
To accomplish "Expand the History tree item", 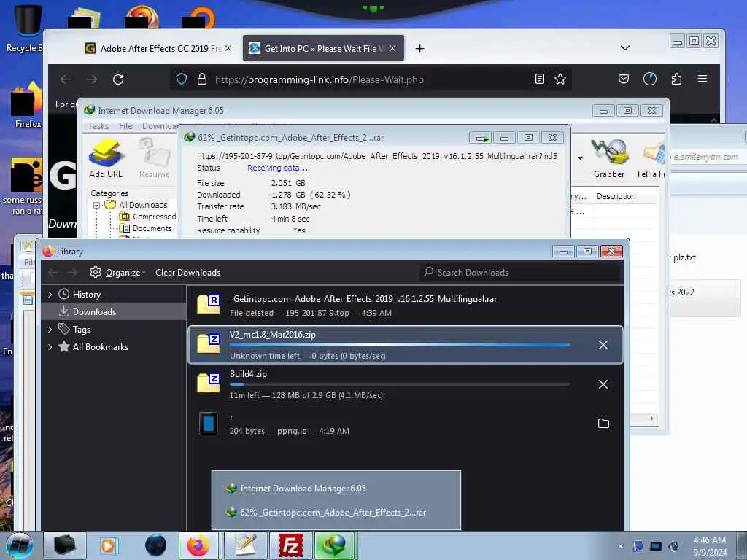I will coord(50,295).
